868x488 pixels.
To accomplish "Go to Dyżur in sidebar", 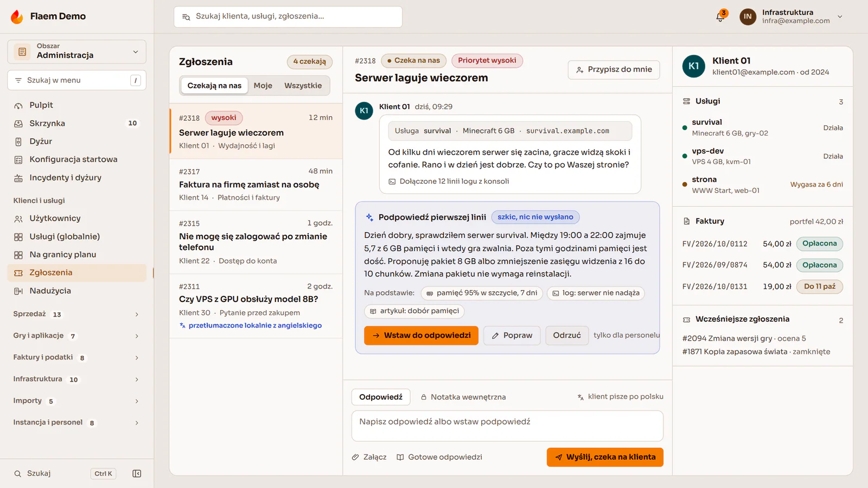I will click(x=77, y=142).
